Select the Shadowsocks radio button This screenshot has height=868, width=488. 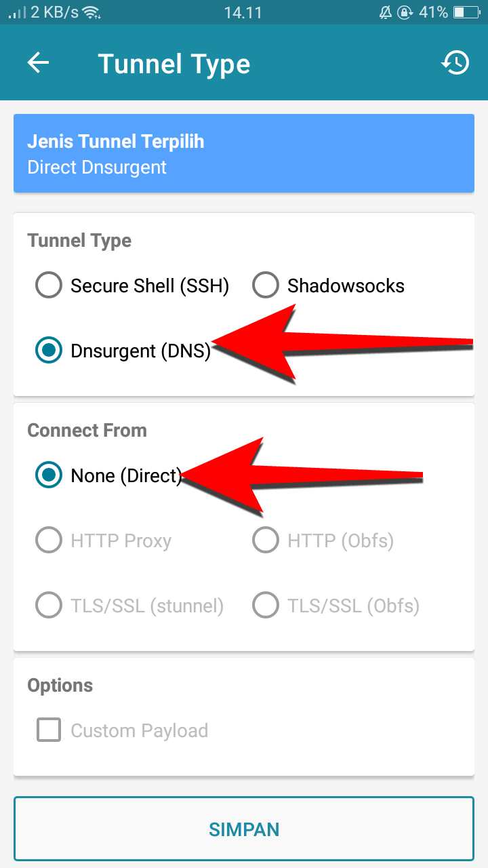click(x=328, y=286)
